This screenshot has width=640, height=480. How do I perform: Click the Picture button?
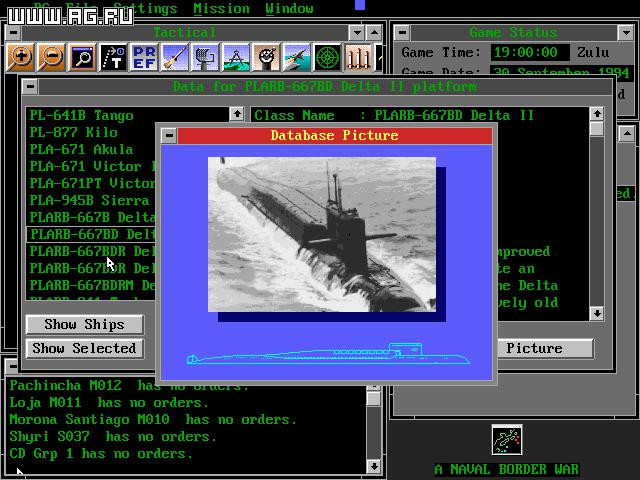tap(534, 348)
